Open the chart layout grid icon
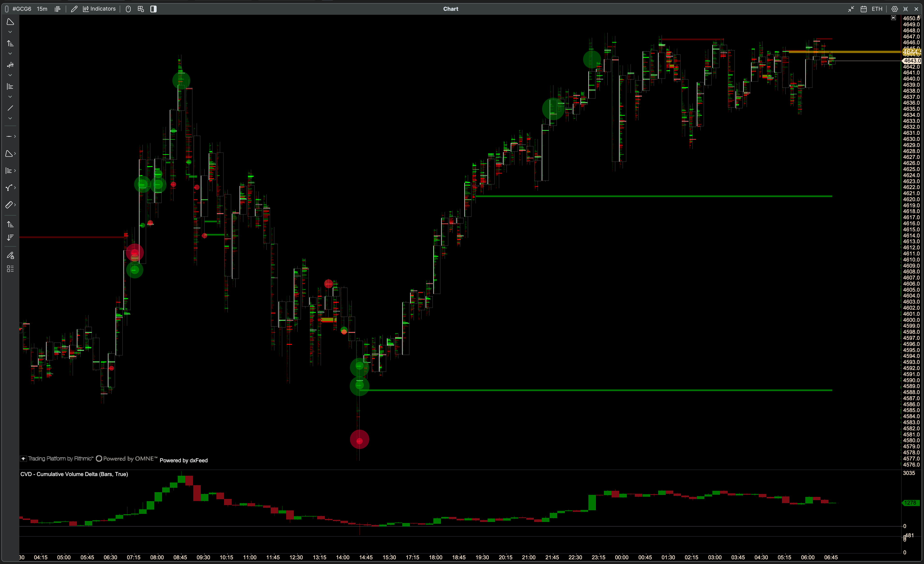924x564 pixels. click(141, 9)
